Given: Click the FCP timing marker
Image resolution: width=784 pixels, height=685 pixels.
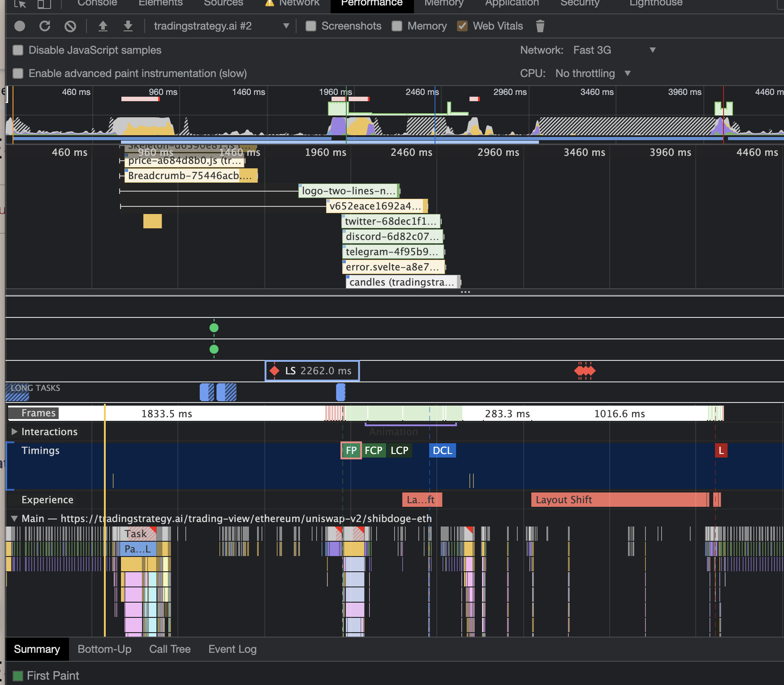Looking at the screenshot, I should [374, 450].
